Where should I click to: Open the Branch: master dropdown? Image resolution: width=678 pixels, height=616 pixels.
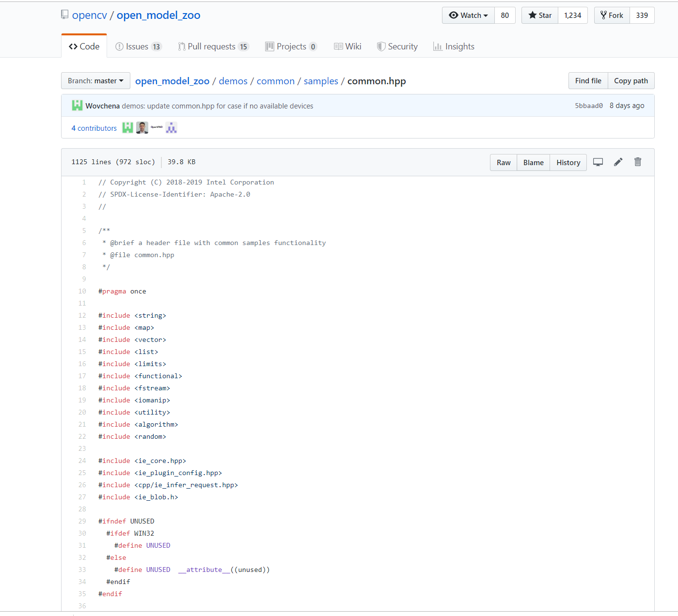[x=95, y=80]
